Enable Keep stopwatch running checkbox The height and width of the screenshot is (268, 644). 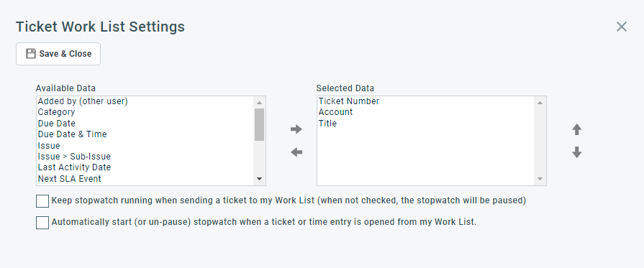click(x=42, y=201)
